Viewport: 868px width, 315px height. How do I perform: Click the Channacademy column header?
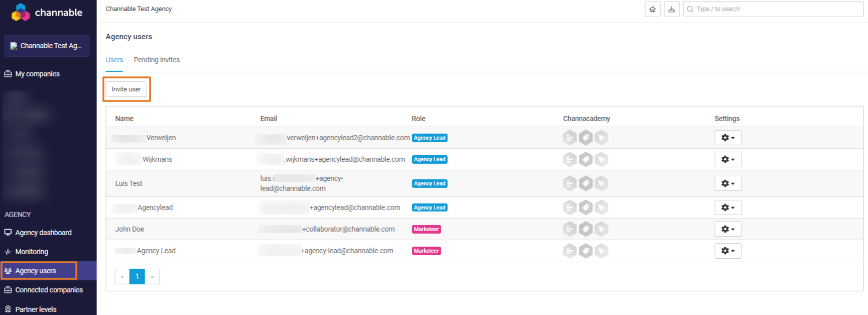586,119
